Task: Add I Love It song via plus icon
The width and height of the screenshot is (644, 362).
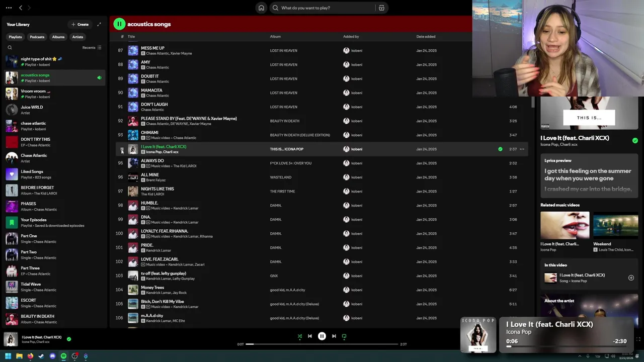Action: pos(631,278)
